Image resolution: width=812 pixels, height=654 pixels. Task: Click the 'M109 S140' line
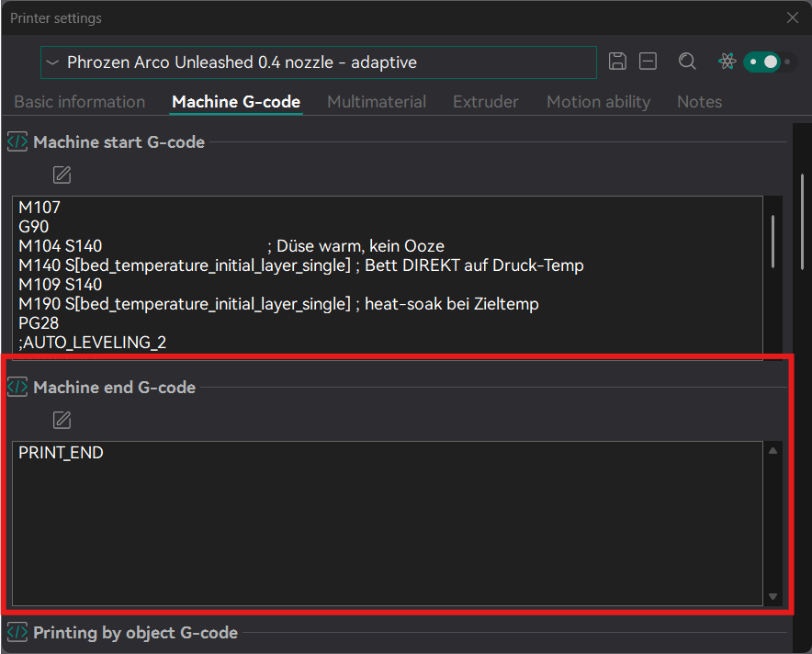tap(60, 285)
